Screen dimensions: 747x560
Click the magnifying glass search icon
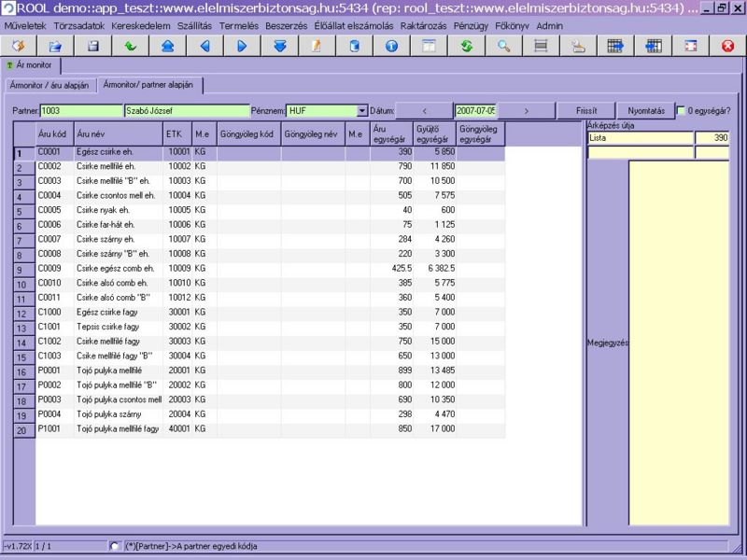(x=503, y=45)
